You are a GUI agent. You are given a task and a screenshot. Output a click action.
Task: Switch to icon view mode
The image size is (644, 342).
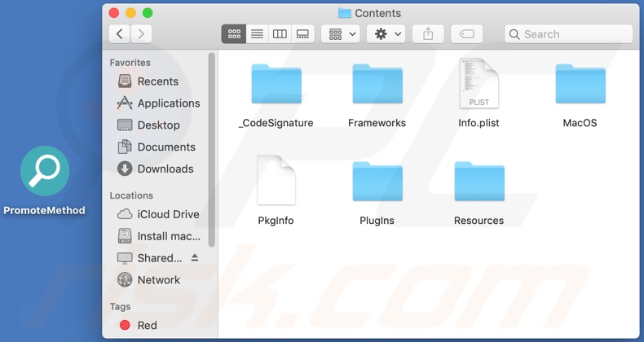click(234, 34)
